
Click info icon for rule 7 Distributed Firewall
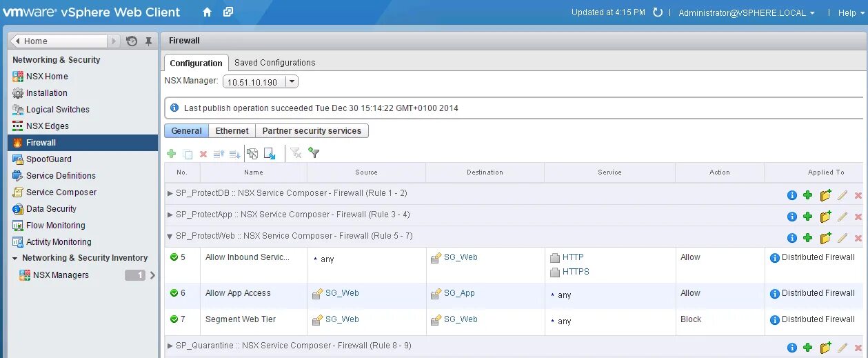(775, 320)
